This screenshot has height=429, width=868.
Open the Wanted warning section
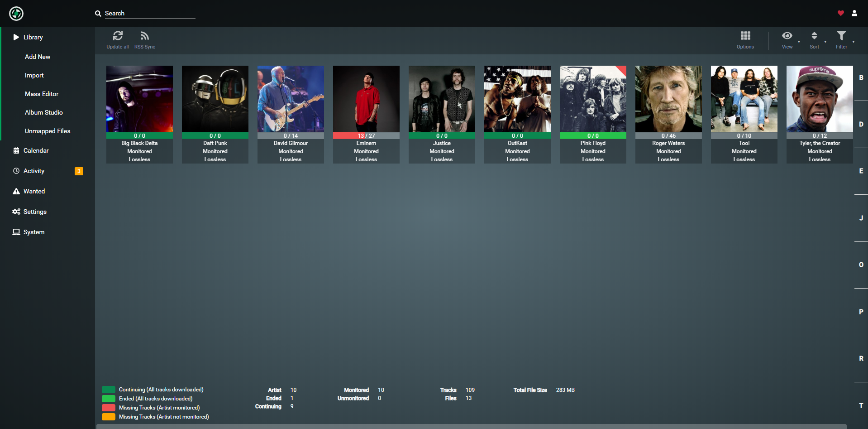pos(34,191)
